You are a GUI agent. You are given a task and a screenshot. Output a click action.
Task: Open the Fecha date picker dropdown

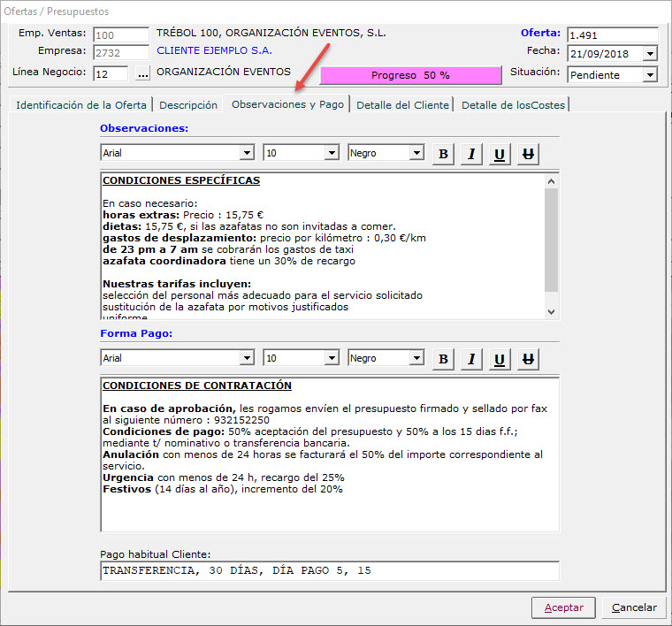[650, 54]
